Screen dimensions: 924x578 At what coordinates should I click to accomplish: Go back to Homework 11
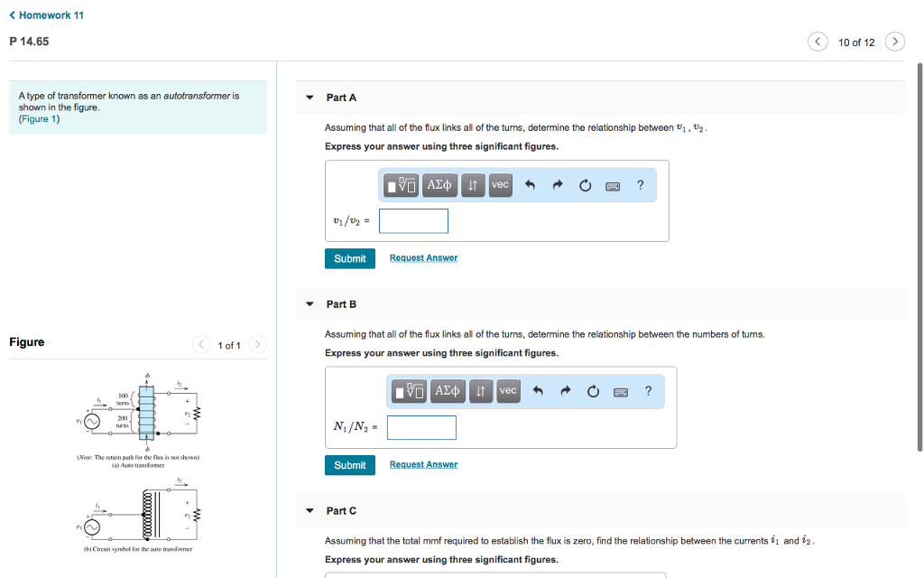click(x=47, y=15)
